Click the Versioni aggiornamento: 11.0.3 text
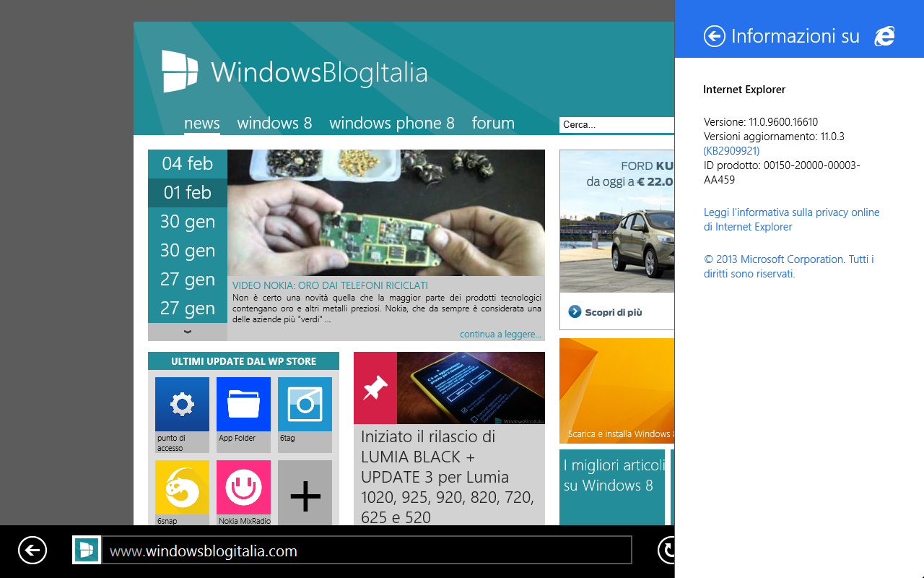 click(774, 137)
